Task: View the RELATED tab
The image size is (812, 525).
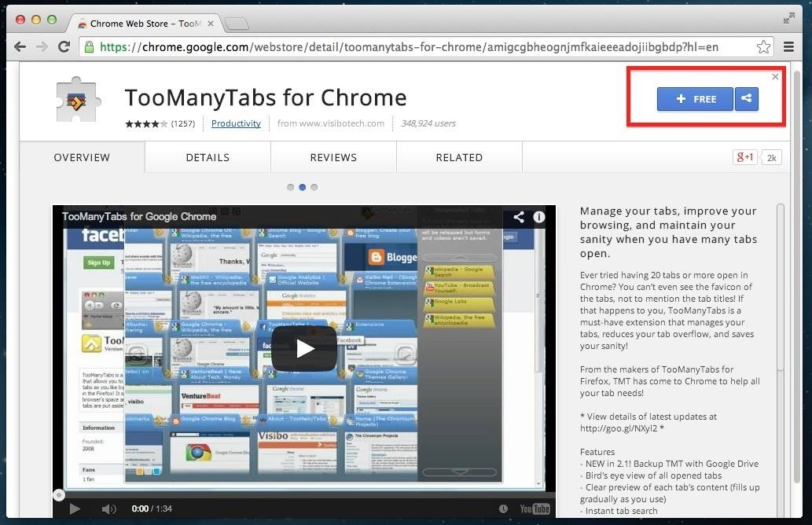Action: pyautogui.click(x=459, y=157)
